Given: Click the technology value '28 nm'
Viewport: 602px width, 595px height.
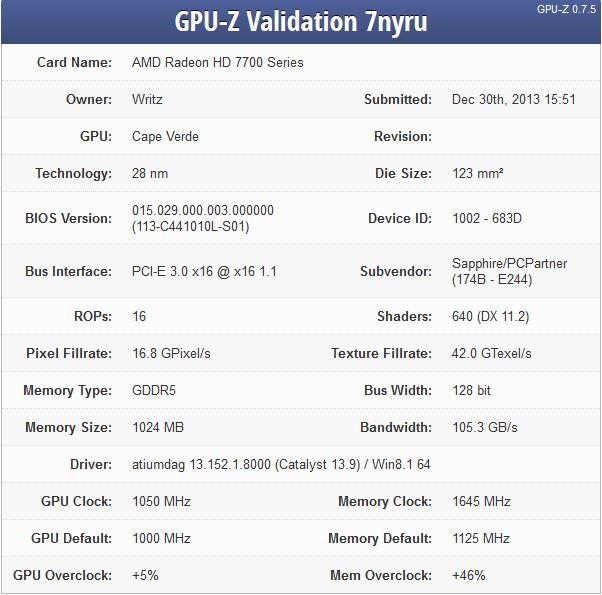Looking at the screenshot, I should [150, 174].
